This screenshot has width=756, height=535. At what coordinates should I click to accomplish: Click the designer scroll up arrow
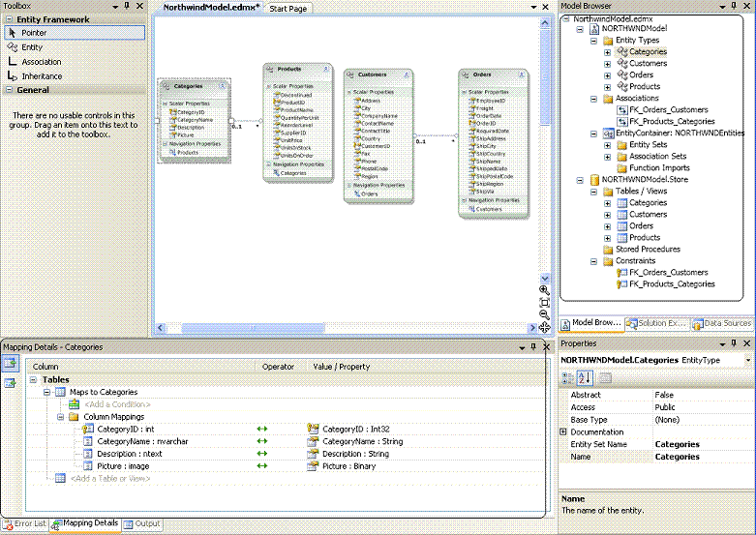(x=545, y=22)
